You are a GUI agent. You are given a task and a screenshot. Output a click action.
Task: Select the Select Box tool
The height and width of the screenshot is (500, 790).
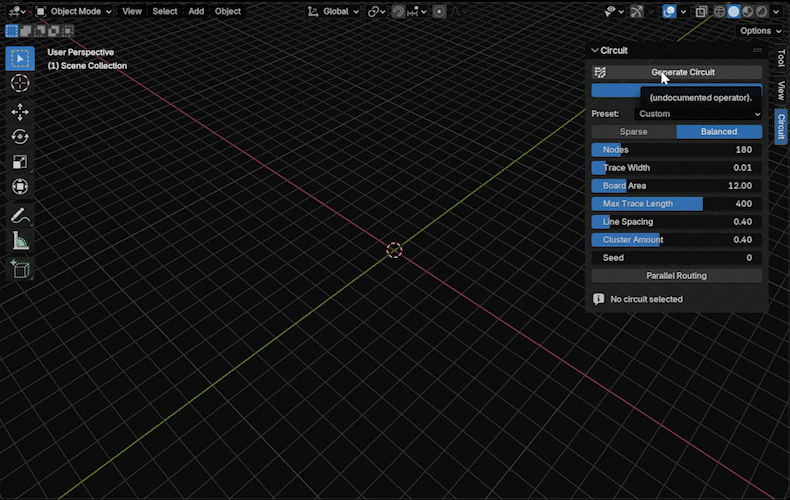coord(20,58)
